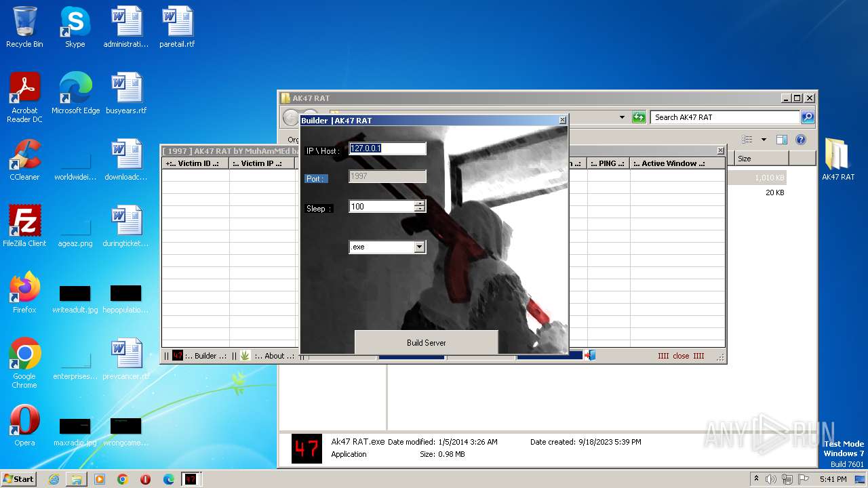Select the paretail.rtf desktop file
This screenshot has width=868, height=488.
click(177, 27)
